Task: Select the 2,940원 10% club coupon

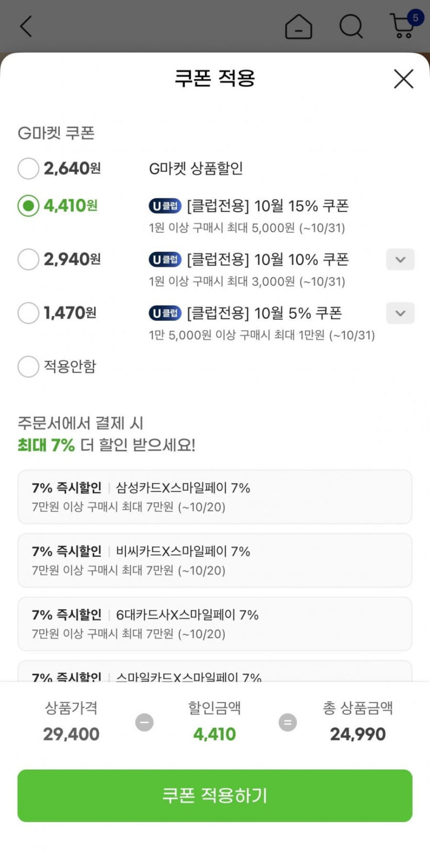Action: [28, 260]
